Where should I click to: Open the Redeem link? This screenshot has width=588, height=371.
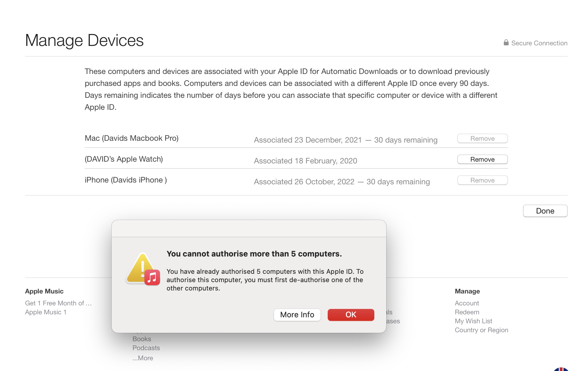tap(467, 312)
